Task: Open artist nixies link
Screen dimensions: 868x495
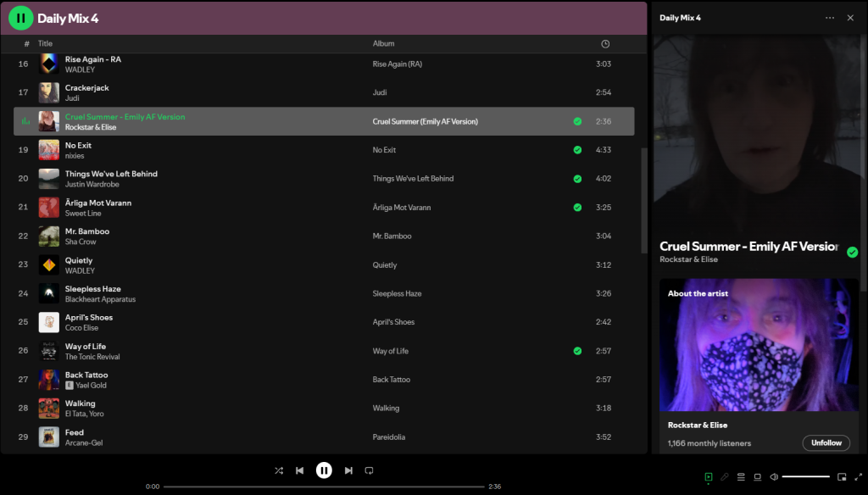Action: tap(75, 156)
